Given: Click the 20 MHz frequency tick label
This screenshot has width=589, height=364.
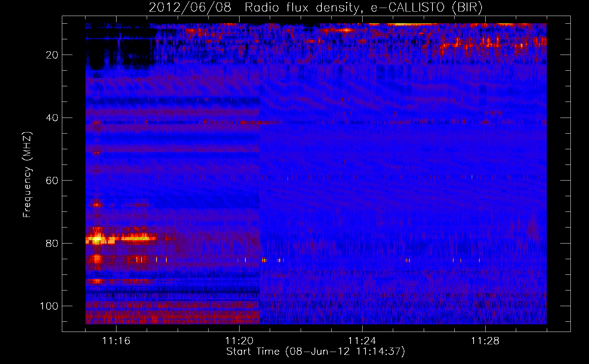Looking at the screenshot, I should [x=52, y=55].
